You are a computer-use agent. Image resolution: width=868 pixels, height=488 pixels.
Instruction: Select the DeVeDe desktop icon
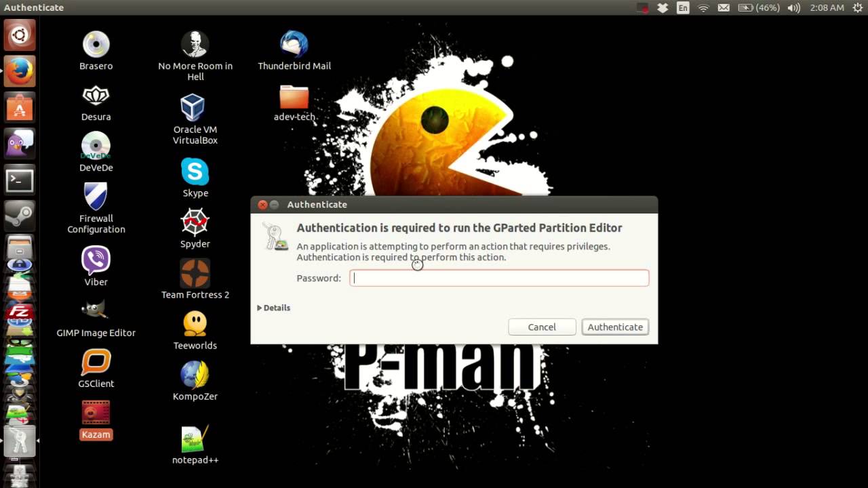point(96,152)
